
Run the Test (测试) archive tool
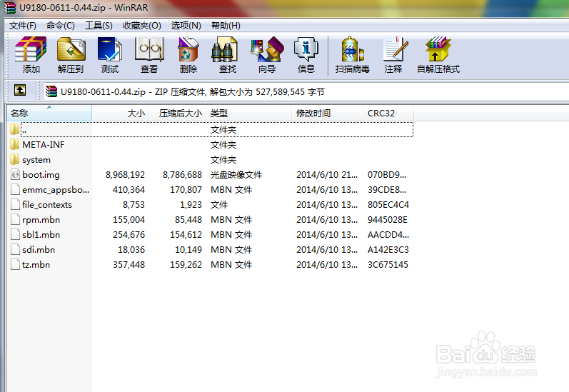(110, 49)
